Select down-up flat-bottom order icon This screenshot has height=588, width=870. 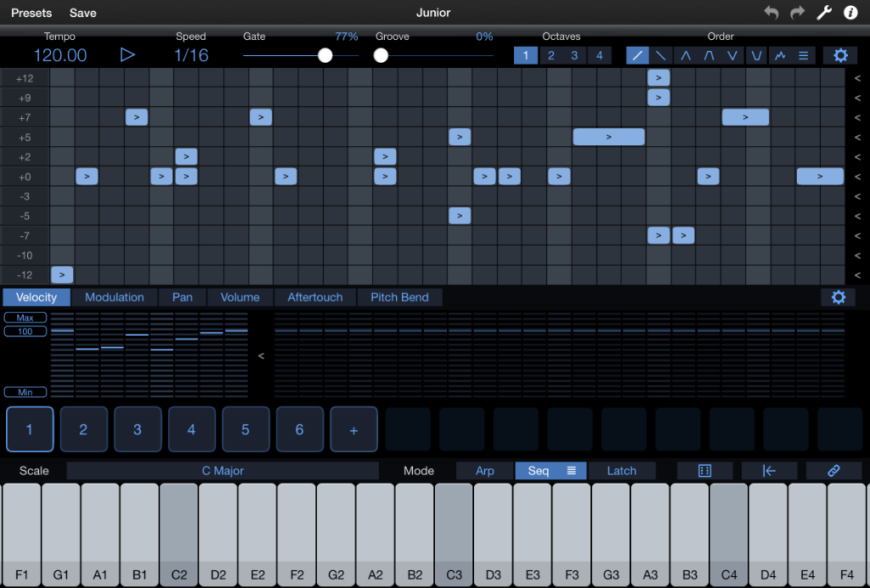756,55
